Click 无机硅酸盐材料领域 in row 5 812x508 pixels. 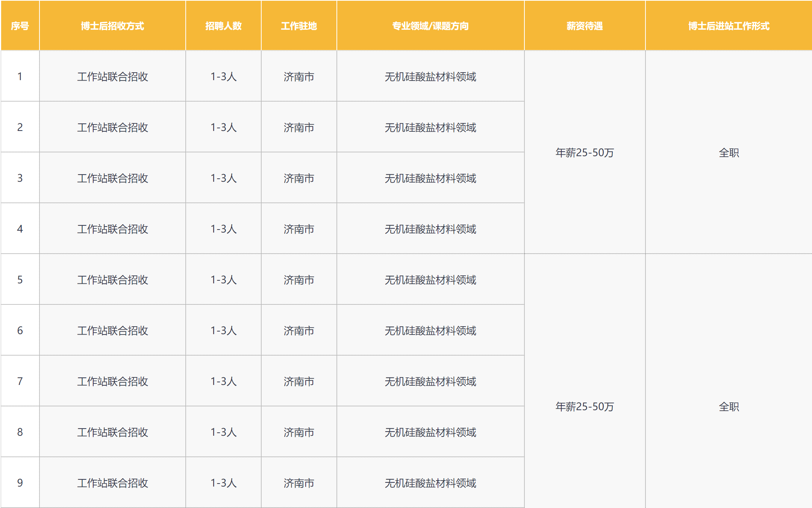430,280
